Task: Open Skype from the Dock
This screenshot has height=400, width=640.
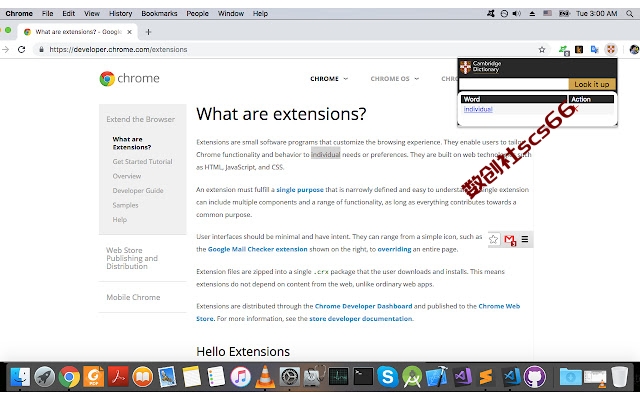Action: pyautogui.click(x=387, y=376)
